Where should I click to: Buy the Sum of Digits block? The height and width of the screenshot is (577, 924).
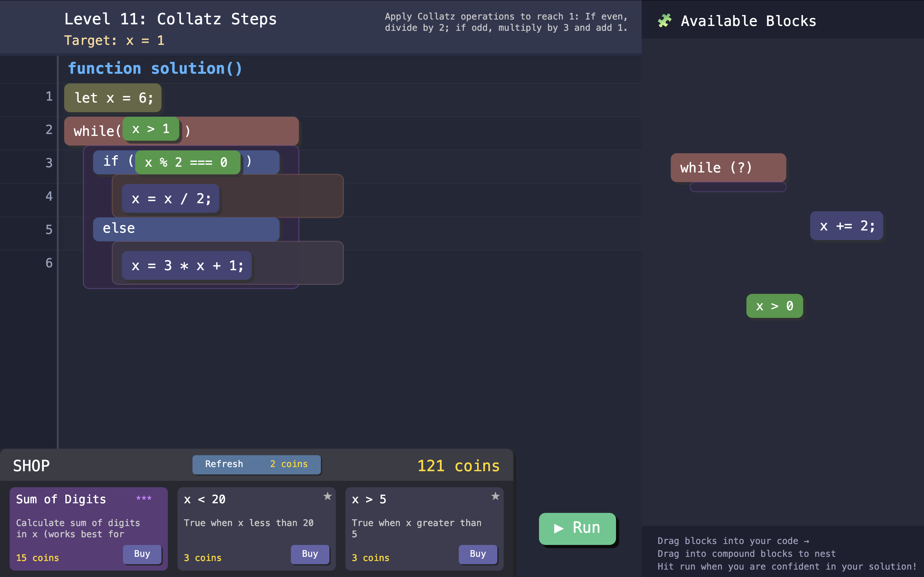point(142,554)
